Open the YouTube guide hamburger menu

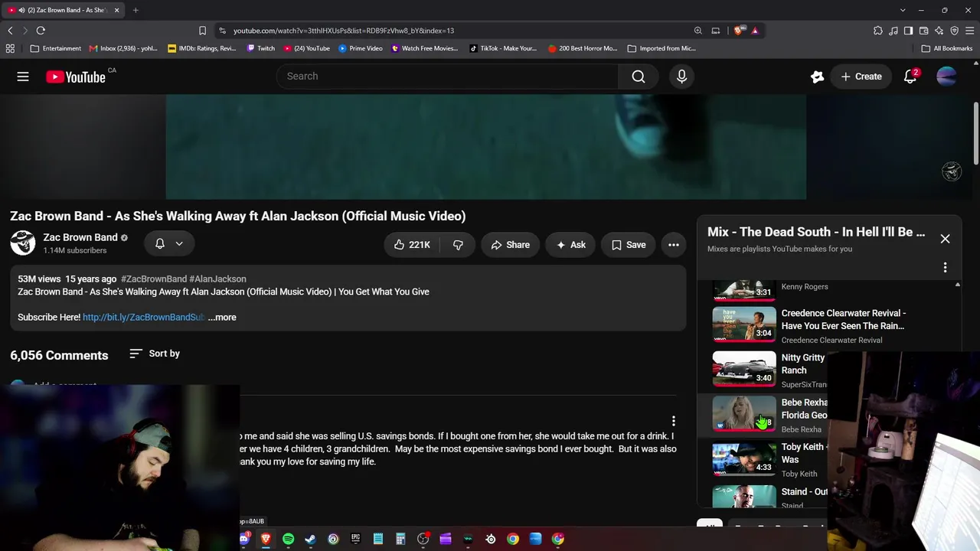pyautogui.click(x=23, y=77)
